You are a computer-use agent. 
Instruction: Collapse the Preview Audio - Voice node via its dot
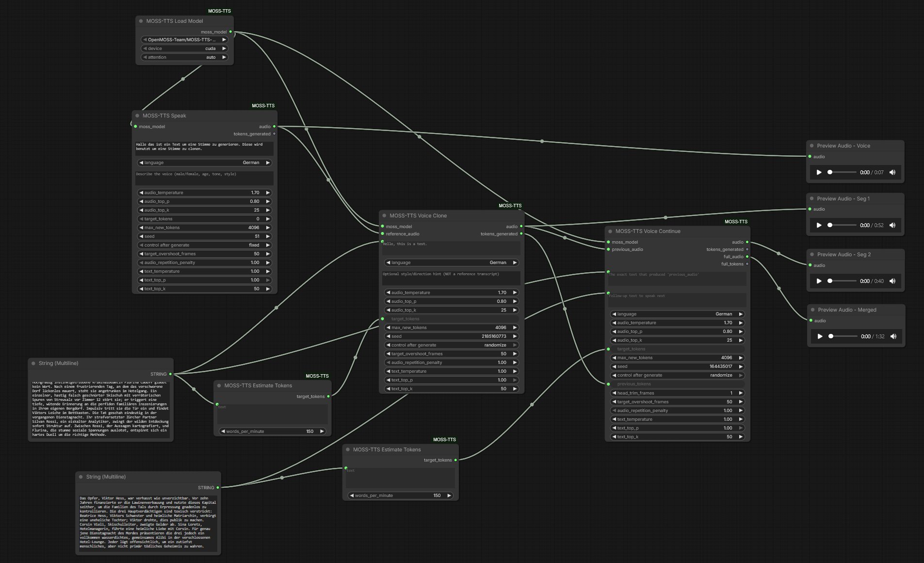pyautogui.click(x=811, y=146)
